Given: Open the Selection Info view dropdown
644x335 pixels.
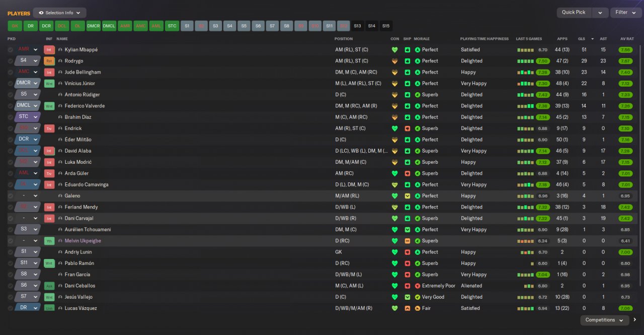Looking at the screenshot, I should point(59,13).
